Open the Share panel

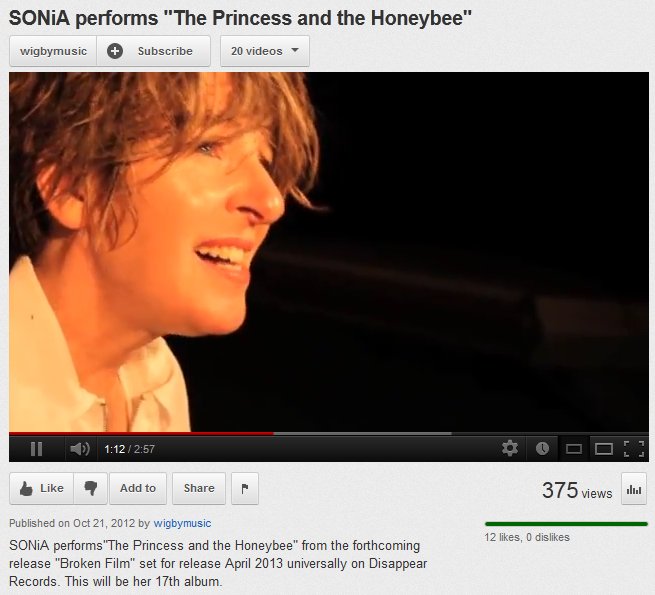coord(199,488)
